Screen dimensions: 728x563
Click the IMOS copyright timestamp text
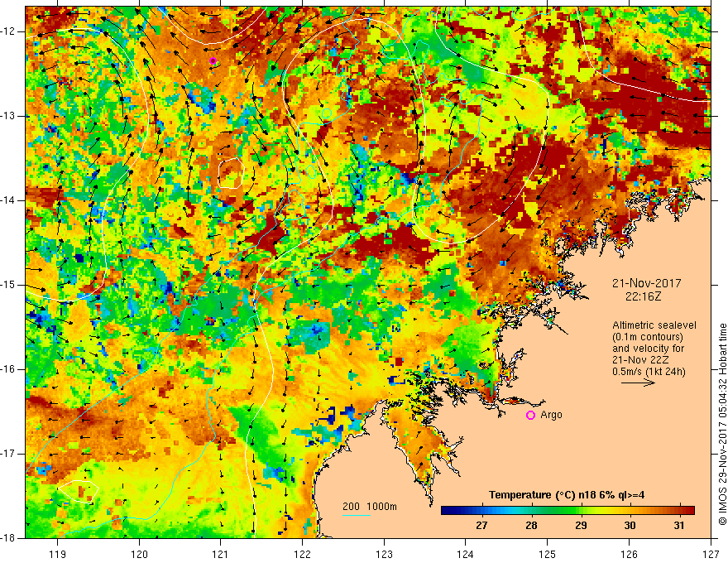pyautogui.click(x=722, y=425)
